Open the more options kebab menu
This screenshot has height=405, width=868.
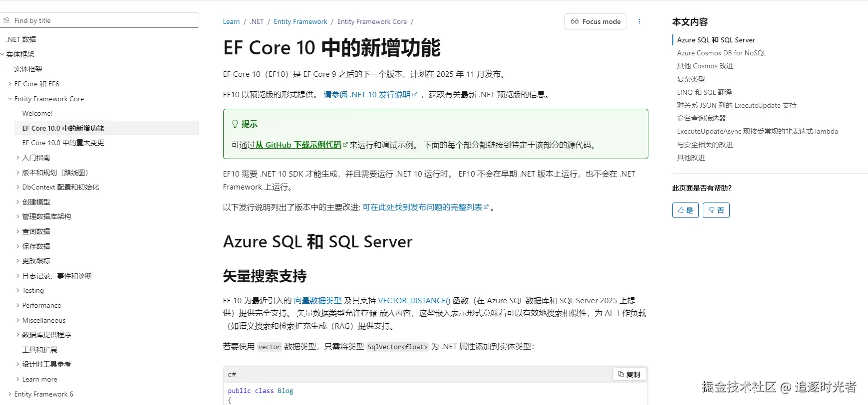(639, 21)
